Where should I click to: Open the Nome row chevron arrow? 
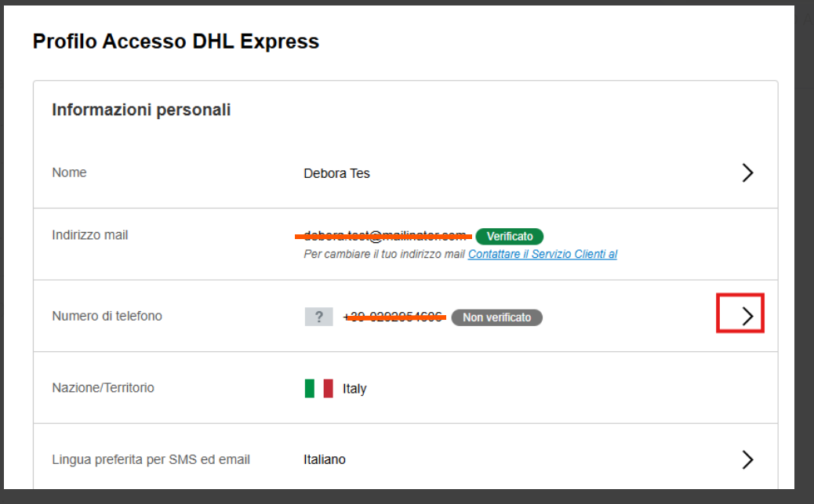747,173
